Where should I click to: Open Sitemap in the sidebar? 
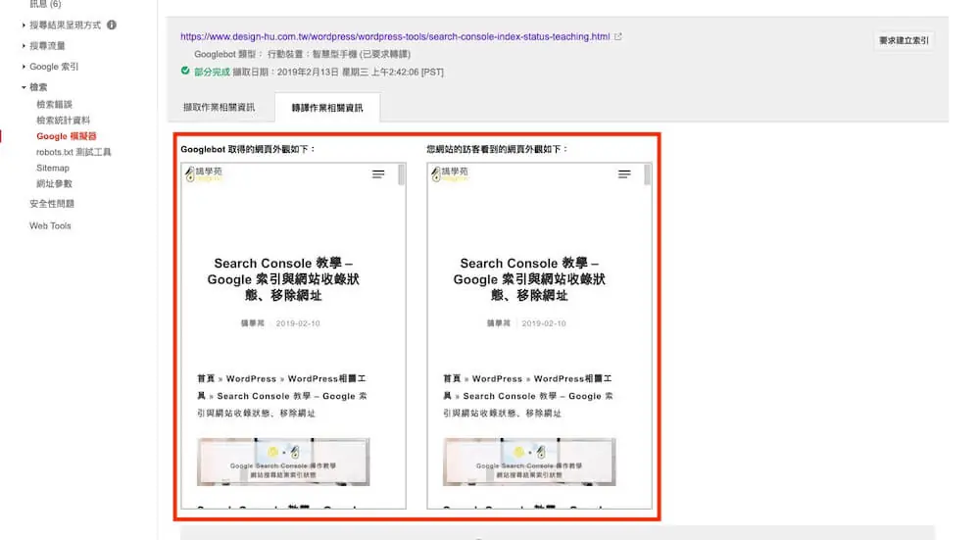[x=53, y=168]
